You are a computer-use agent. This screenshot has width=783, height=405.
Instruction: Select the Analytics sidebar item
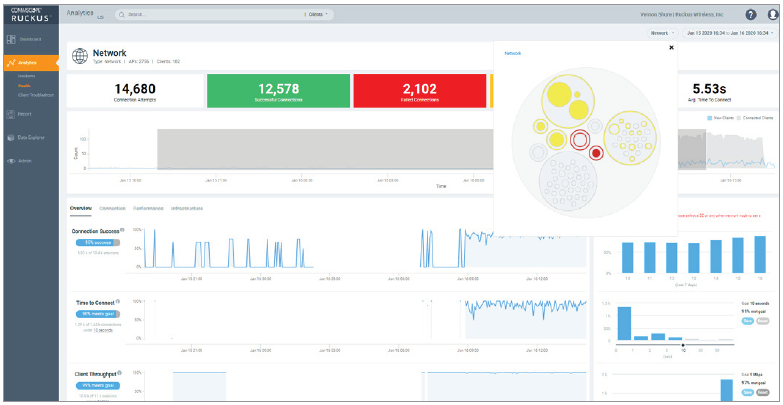(x=30, y=63)
